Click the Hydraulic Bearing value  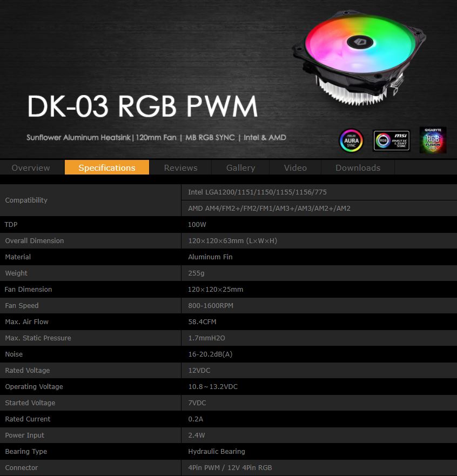pyautogui.click(x=216, y=451)
